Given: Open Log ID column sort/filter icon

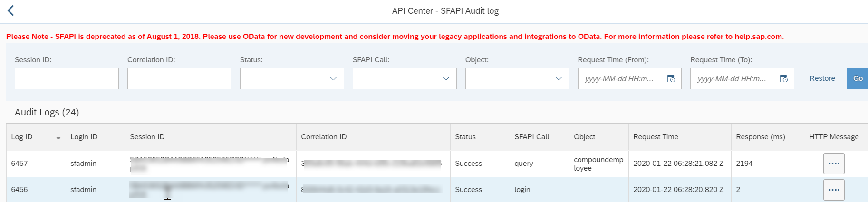Looking at the screenshot, I should pyautogui.click(x=58, y=137).
